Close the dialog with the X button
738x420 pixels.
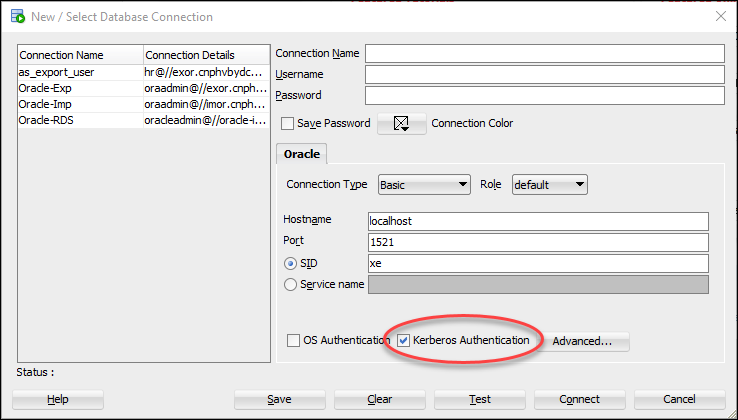coord(720,16)
